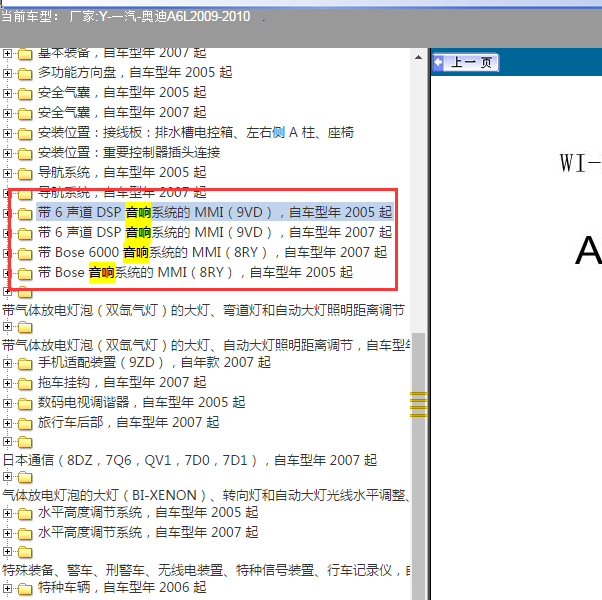Viewport: 602px width, 600px height.
Task: Expand 导航系统，自车型年 2005 起 node
Action: pos(7,173)
